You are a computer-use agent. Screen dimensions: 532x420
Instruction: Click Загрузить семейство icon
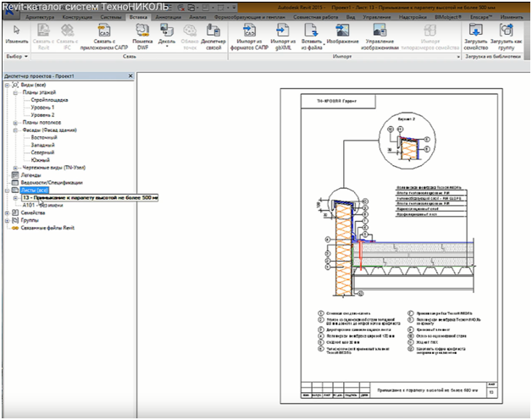(x=476, y=30)
